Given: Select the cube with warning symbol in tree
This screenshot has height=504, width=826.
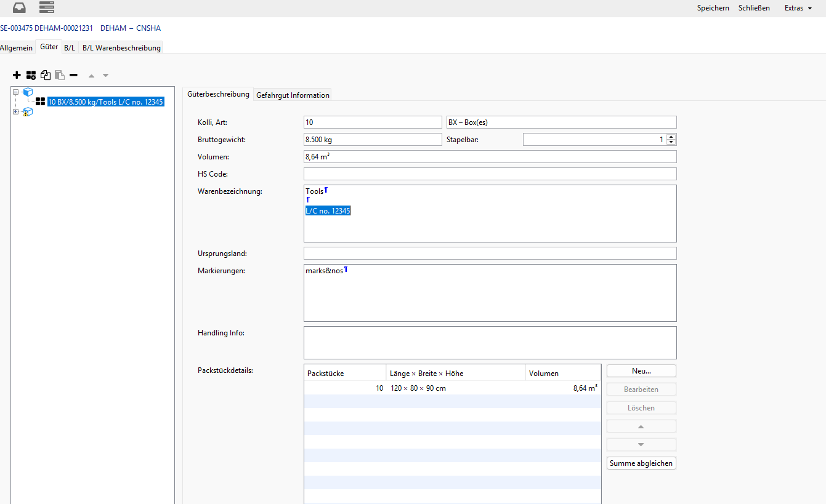Looking at the screenshot, I should (x=28, y=112).
